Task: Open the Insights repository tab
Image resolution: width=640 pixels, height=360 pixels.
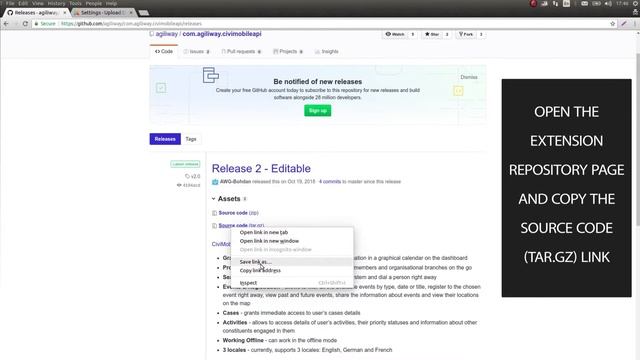Action: click(x=327, y=51)
